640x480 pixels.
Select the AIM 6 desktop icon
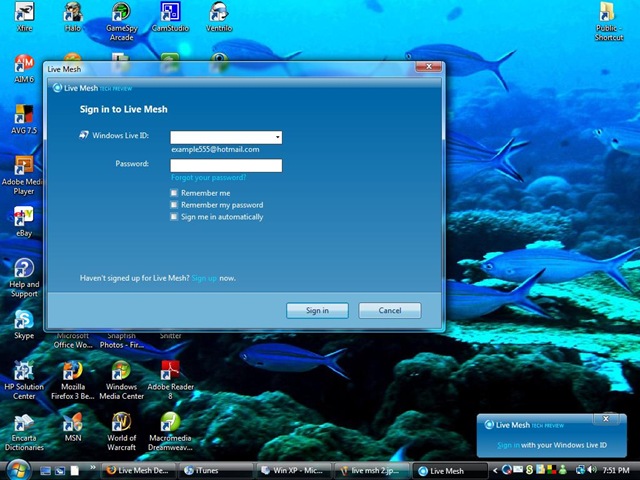pos(24,69)
